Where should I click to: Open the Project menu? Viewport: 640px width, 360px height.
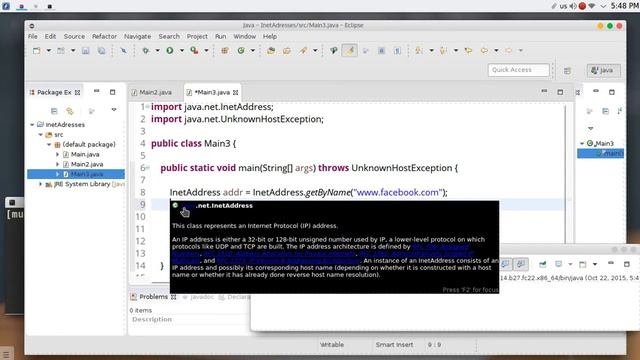[x=197, y=36]
